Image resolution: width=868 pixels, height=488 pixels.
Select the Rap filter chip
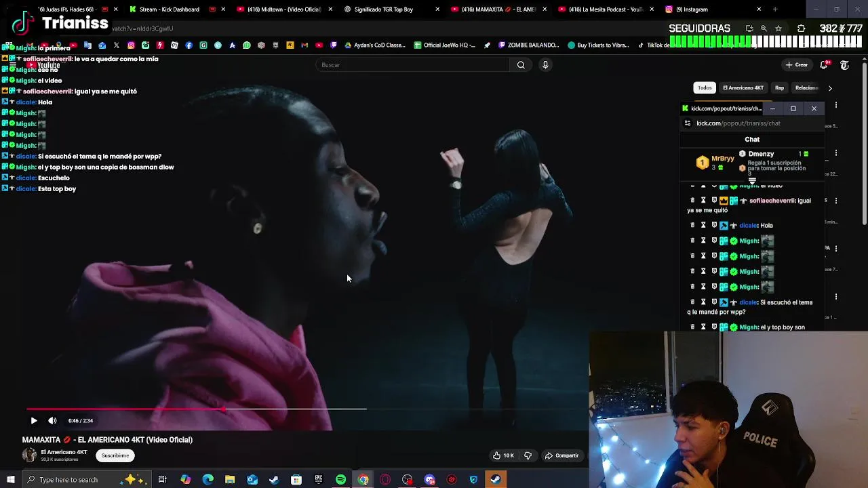point(779,87)
